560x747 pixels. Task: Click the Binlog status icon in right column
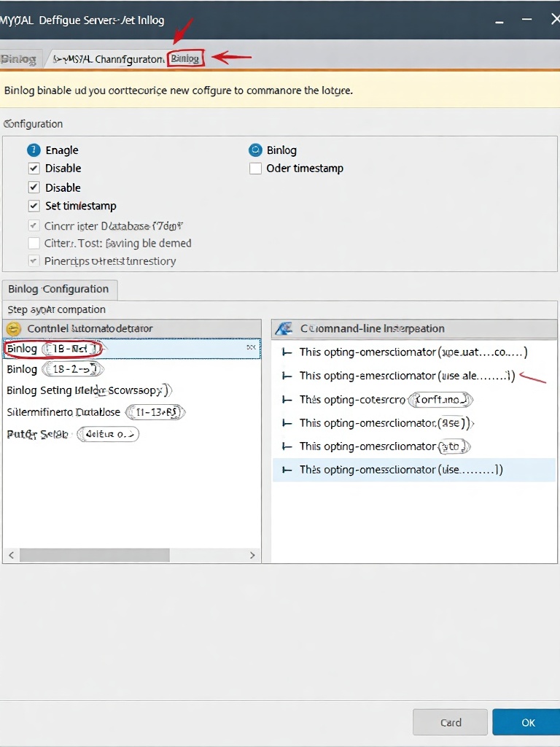tap(255, 150)
